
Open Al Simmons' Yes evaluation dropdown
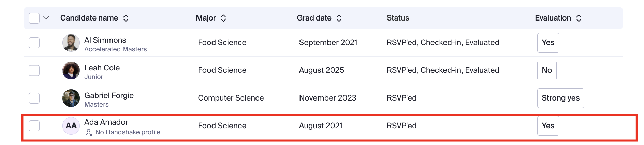click(x=548, y=43)
